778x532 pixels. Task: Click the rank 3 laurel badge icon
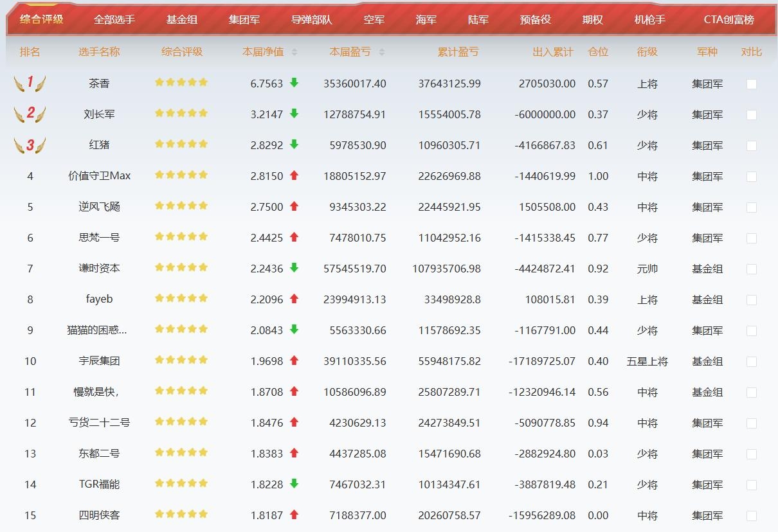coord(30,145)
